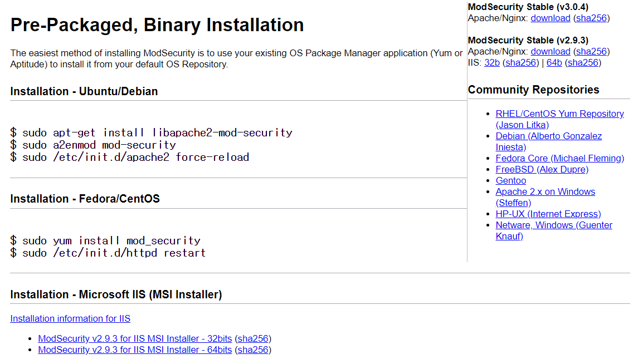Download the IIS 64b build
This screenshot has width=633, height=364.
coord(554,63)
